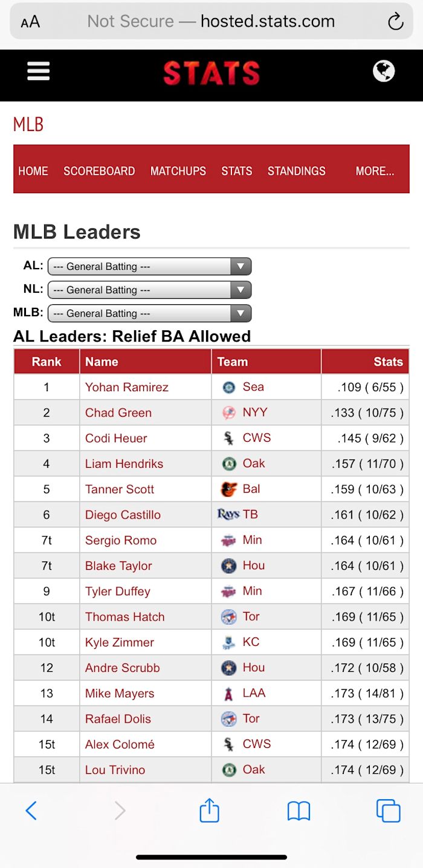Image resolution: width=423 pixels, height=868 pixels.
Task: Open the hamburger menu icon
Action: 38,72
